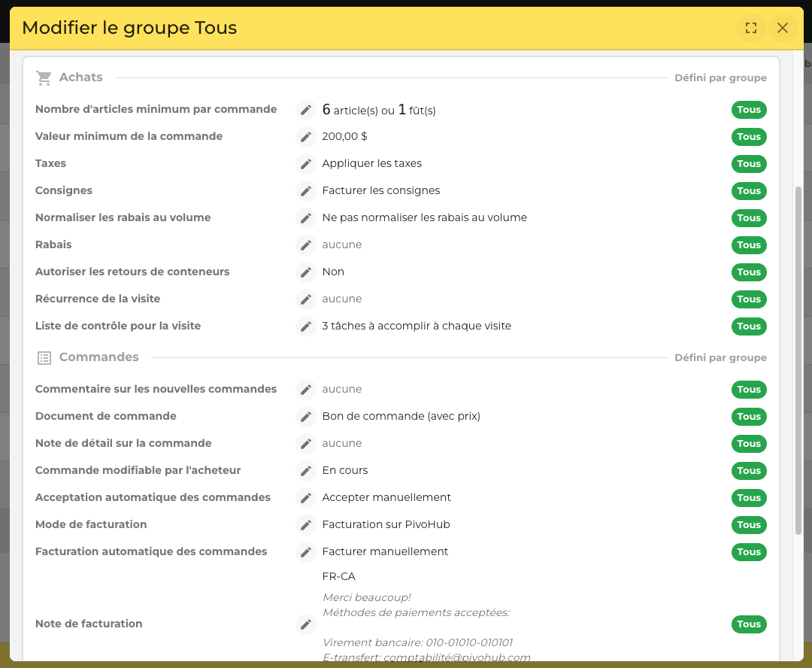Click 'Facturation sur PivoHub' value
This screenshot has height=668, width=812.
tap(386, 524)
